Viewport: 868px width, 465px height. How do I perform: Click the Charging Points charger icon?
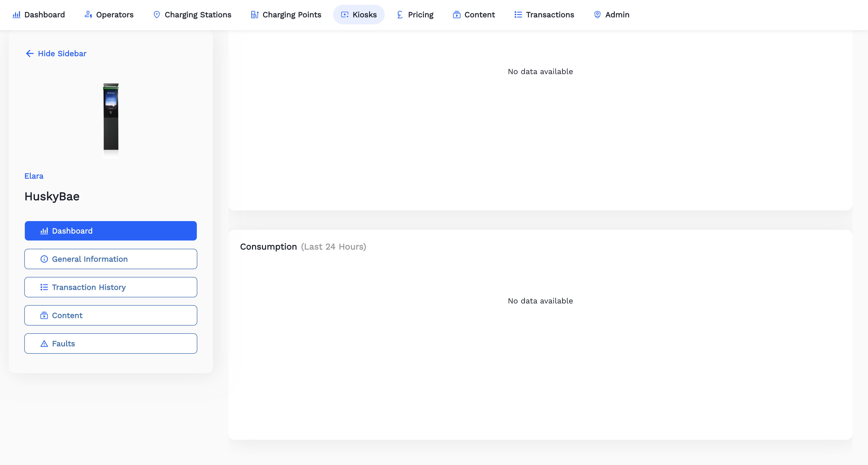coord(254,15)
